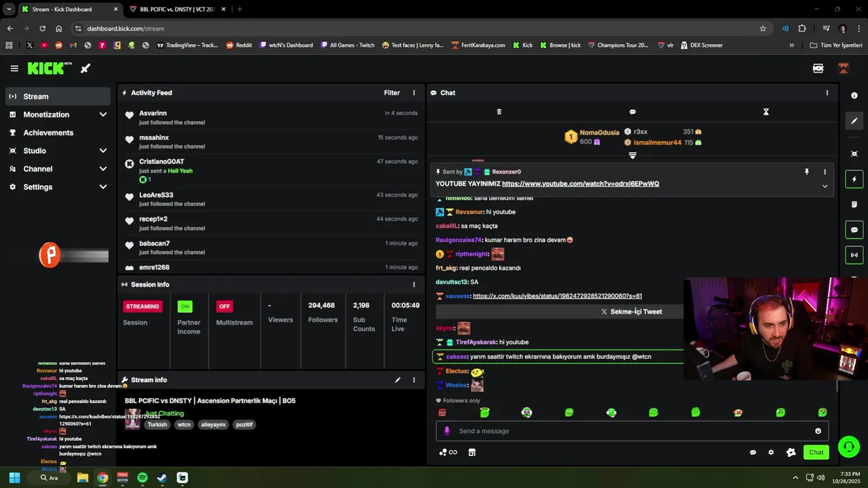The height and width of the screenshot is (488, 868).
Task: Click the Windows Start button
Action: [14, 478]
